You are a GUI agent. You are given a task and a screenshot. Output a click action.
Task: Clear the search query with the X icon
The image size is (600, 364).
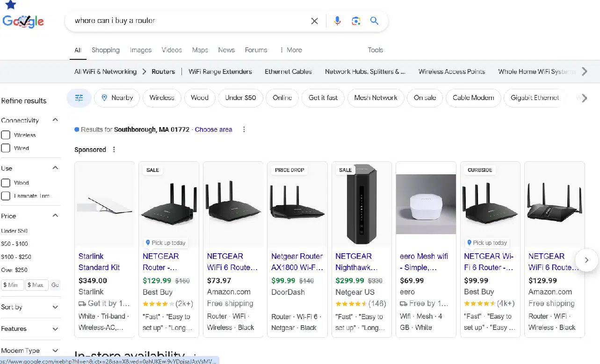coord(314,21)
